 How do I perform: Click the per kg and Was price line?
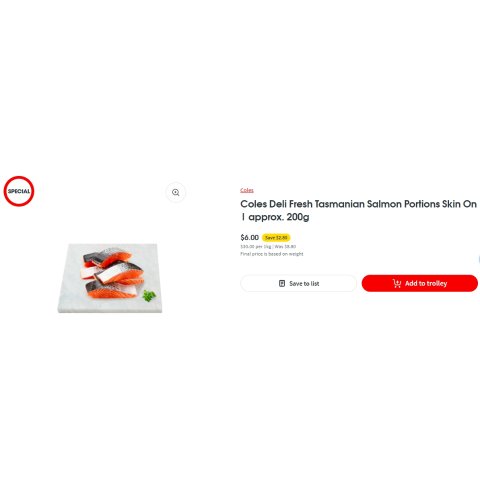pos(268,247)
